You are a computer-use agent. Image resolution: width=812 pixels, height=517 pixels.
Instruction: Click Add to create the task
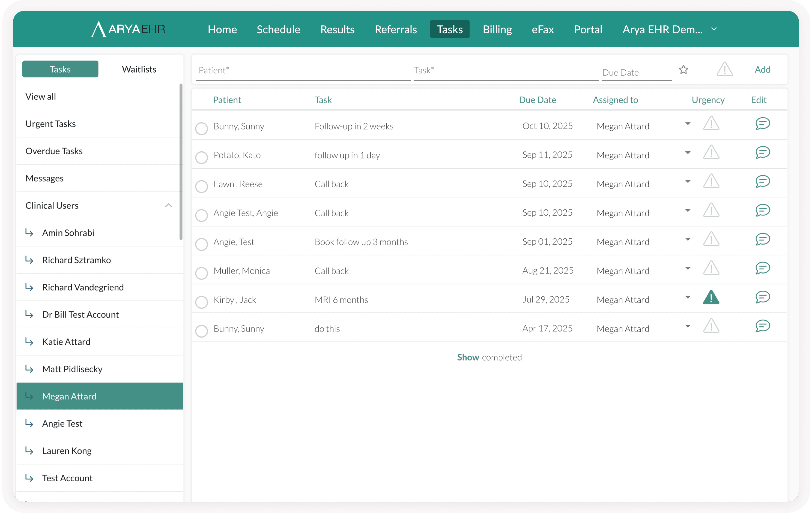[762, 70]
